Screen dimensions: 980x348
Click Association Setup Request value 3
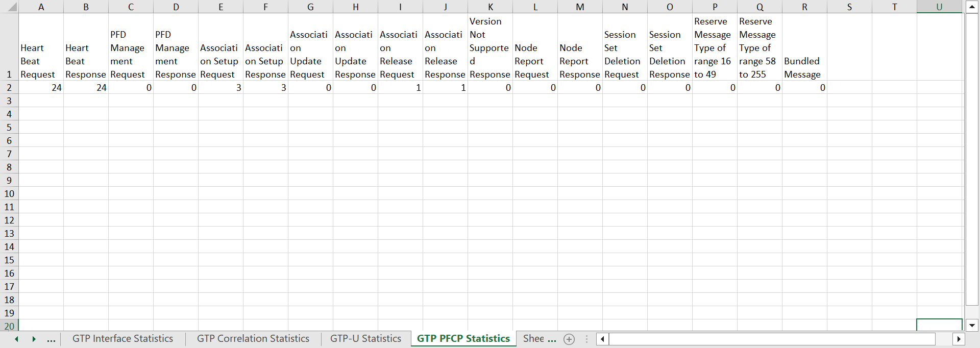coord(220,88)
